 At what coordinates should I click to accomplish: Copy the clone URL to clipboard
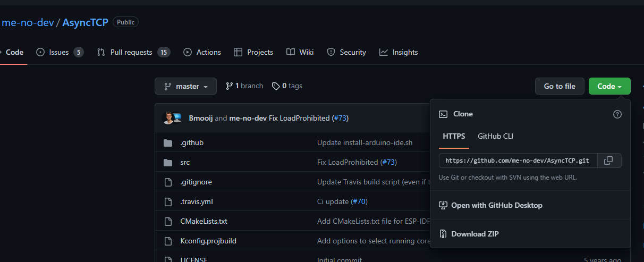[x=609, y=160]
